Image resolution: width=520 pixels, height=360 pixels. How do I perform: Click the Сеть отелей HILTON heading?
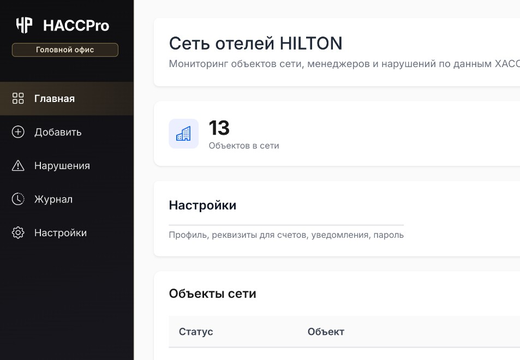coord(256,43)
